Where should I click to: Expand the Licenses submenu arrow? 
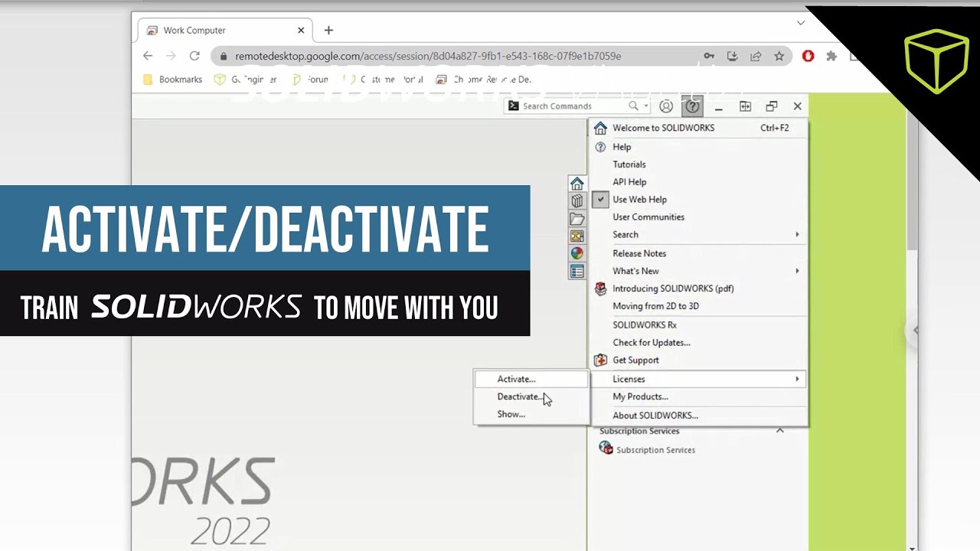click(797, 379)
